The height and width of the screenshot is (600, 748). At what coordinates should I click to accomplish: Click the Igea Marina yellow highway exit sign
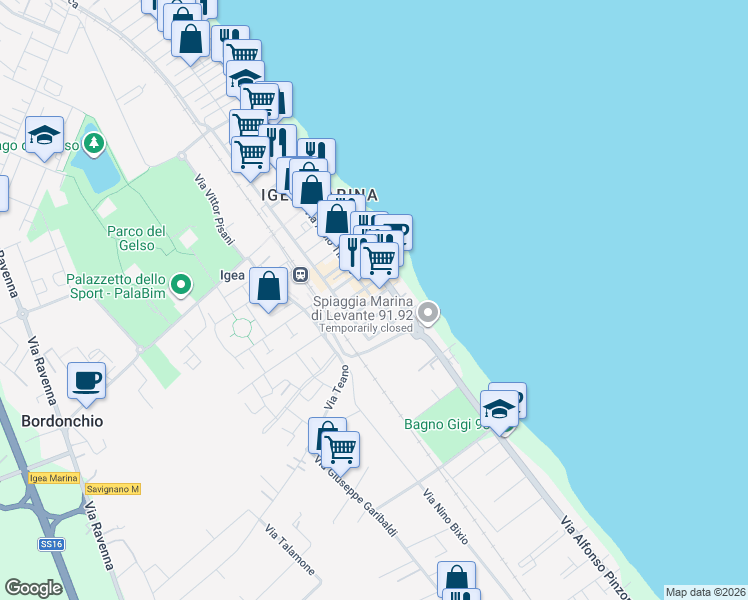[x=53, y=478]
